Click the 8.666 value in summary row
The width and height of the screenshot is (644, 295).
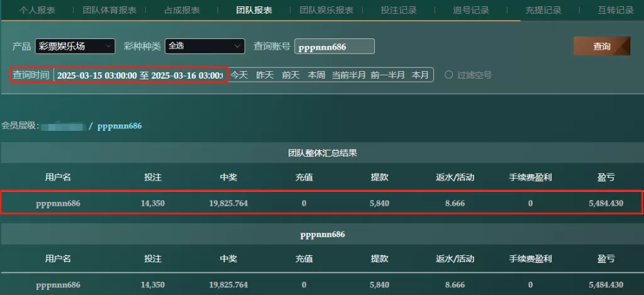pos(455,203)
